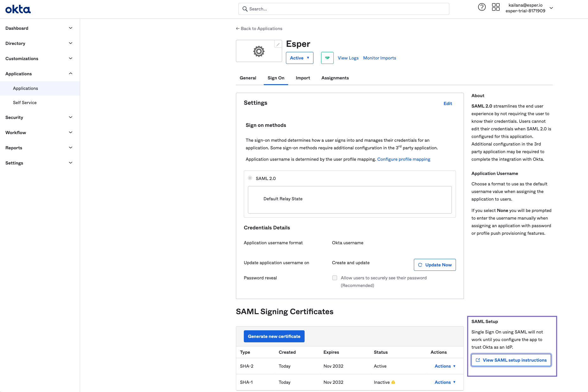
Task: Click the Okta username value
Action: (348, 243)
